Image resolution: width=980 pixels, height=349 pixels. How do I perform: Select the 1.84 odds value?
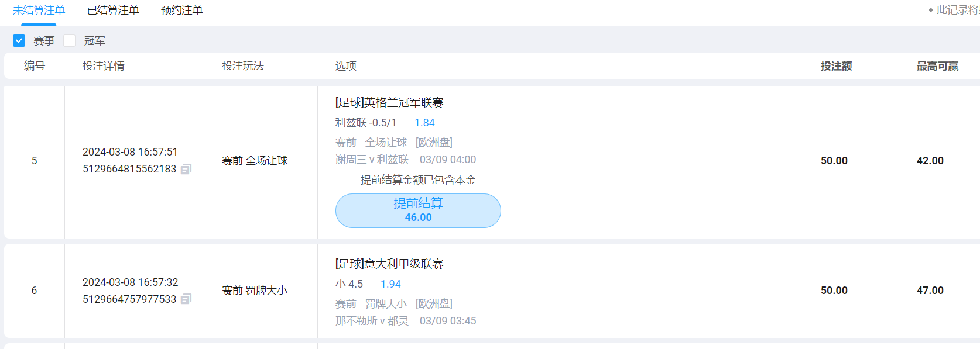[424, 123]
